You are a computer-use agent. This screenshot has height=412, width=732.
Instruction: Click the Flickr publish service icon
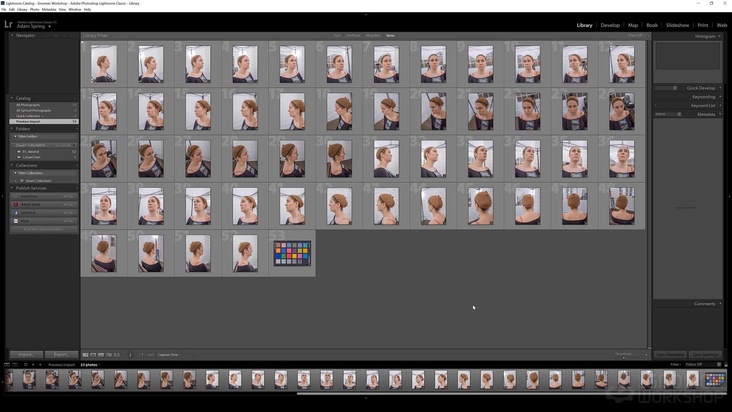(16, 221)
